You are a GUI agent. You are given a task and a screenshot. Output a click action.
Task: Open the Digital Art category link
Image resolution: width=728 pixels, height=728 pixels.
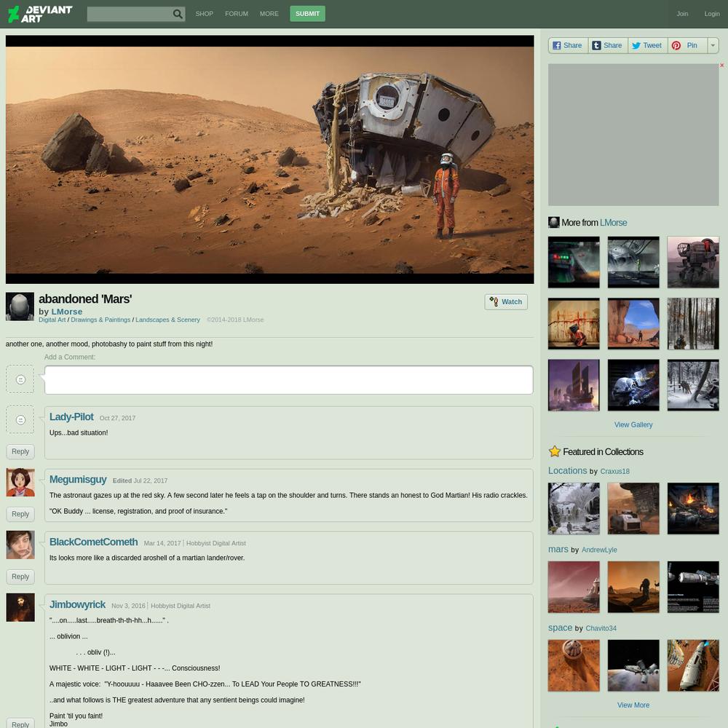click(x=52, y=320)
